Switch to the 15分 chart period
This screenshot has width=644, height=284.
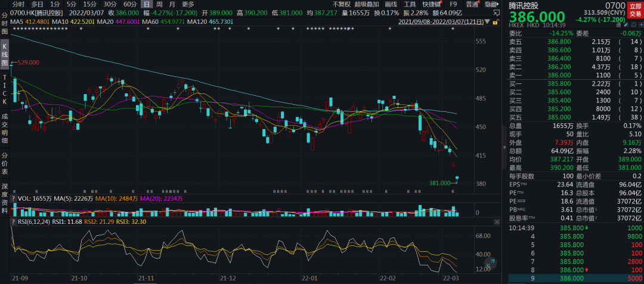click(x=89, y=4)
